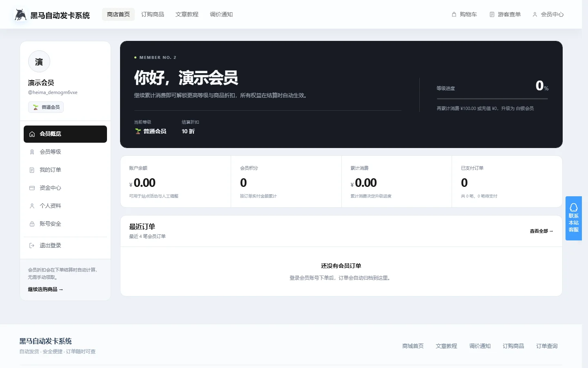Click the 0% level progress figure

(542, 85)
